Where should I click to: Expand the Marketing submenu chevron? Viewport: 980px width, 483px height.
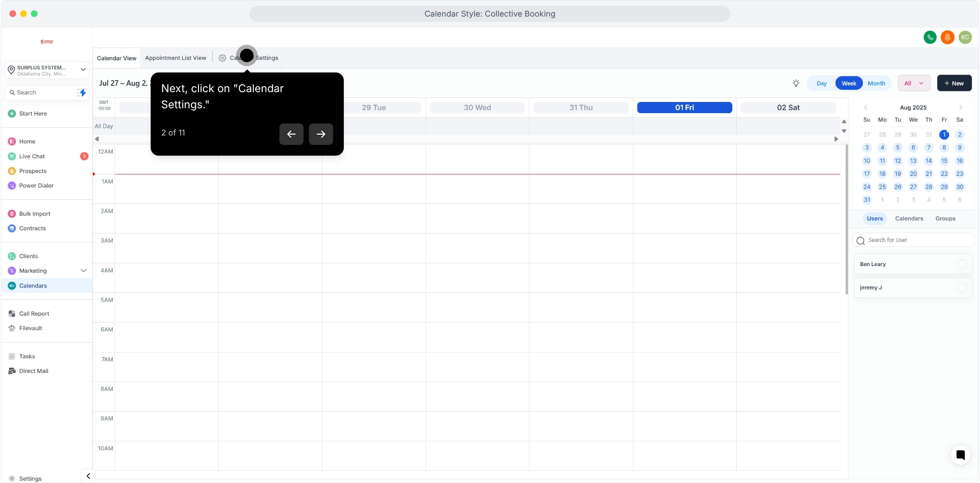click(x=83, y=271)
